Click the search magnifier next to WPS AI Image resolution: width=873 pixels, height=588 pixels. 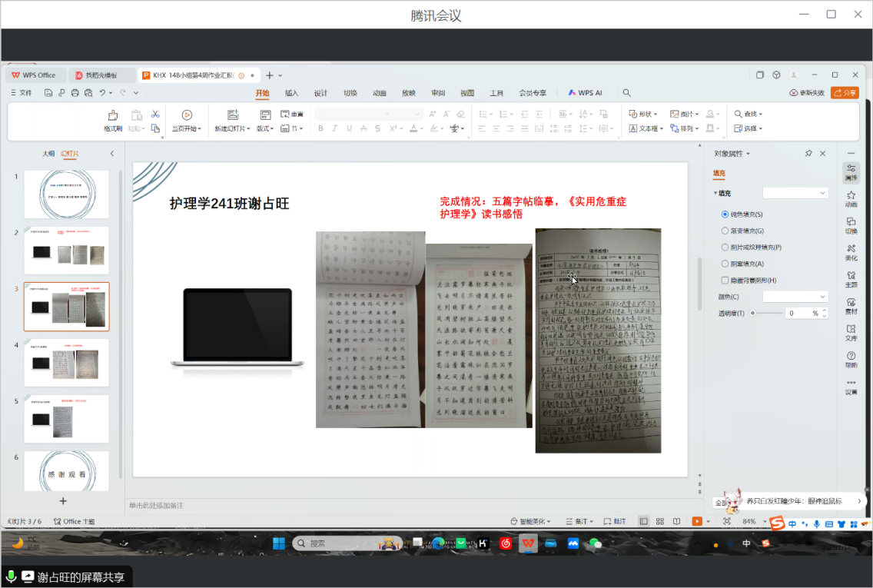pos(627,93)
